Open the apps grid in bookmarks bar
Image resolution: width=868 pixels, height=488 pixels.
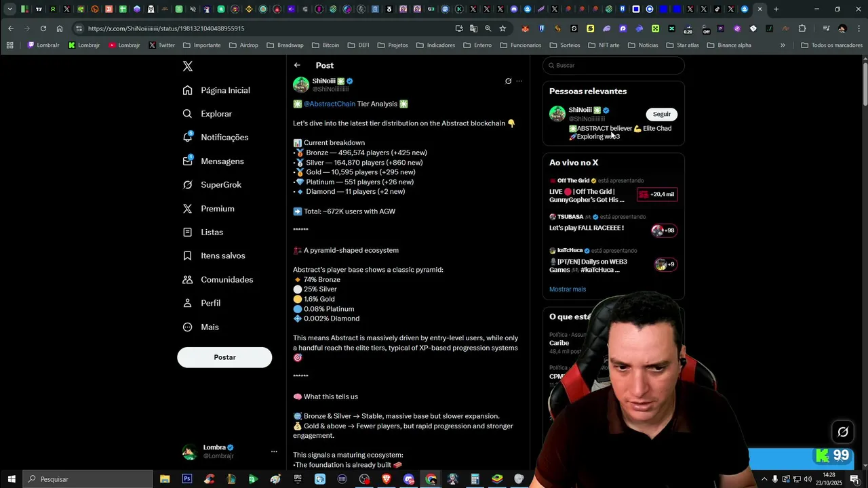point(9,45)
